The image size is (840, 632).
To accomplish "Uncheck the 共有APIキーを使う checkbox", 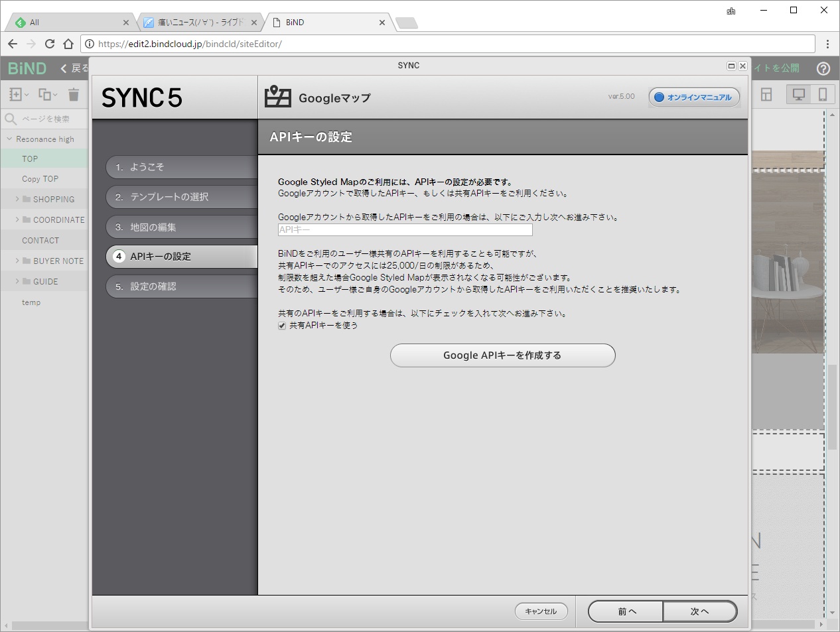I will pyautogui.click(x=282, y=326).
